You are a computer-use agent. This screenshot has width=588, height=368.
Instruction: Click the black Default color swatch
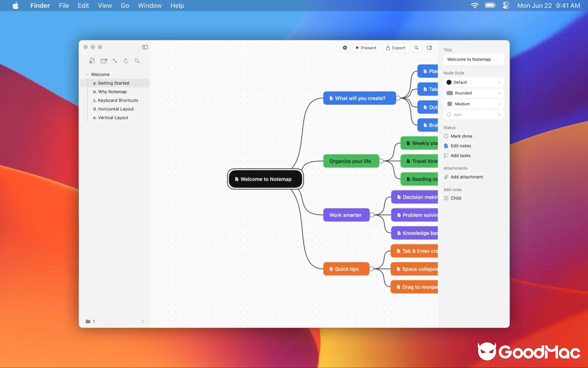[449, 82]
